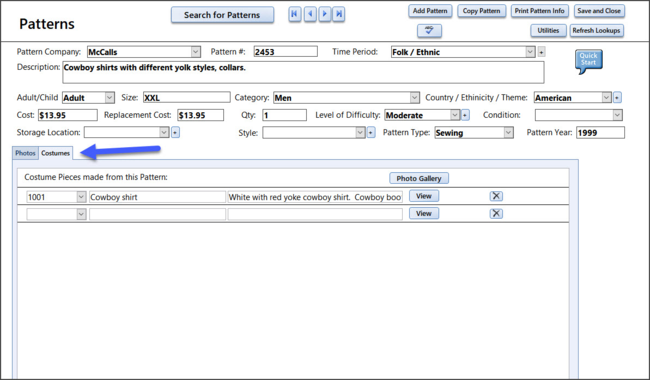Click the White with red yoke description field
This screenshot has width=650, height=380.
pos(315,197)
